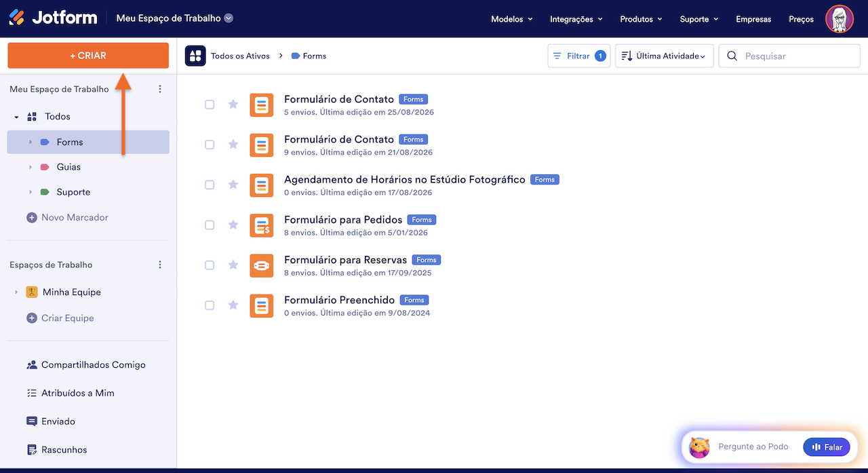Select the Agendamento de Horários checkbox
This screenshot has width=868, height=473.
(210, 185)
